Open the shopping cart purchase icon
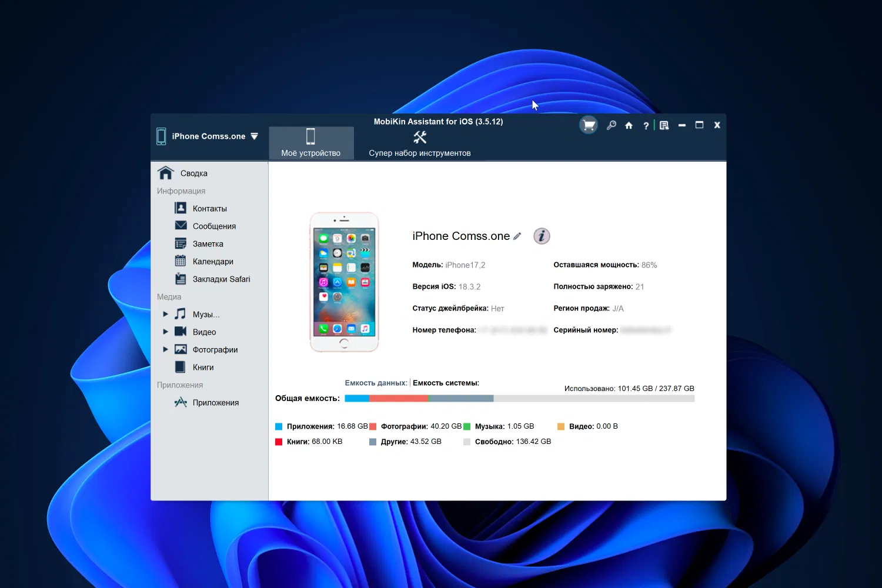 click(x=589, y=125)
